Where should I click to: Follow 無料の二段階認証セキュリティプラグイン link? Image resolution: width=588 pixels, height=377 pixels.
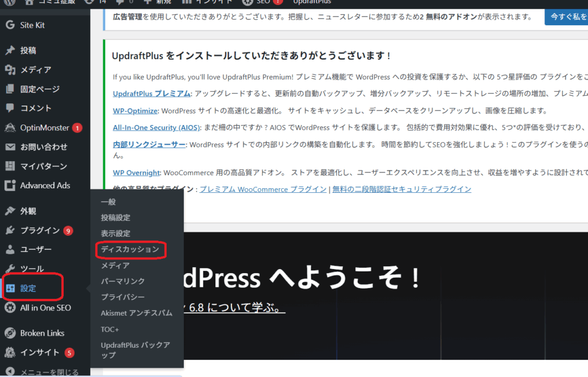tap(401, 189)
